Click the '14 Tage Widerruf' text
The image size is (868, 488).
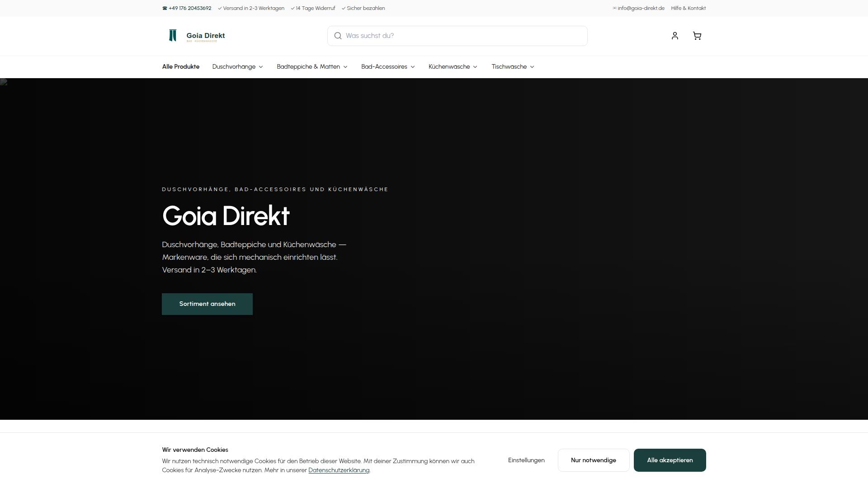click(x=313, y=8)
